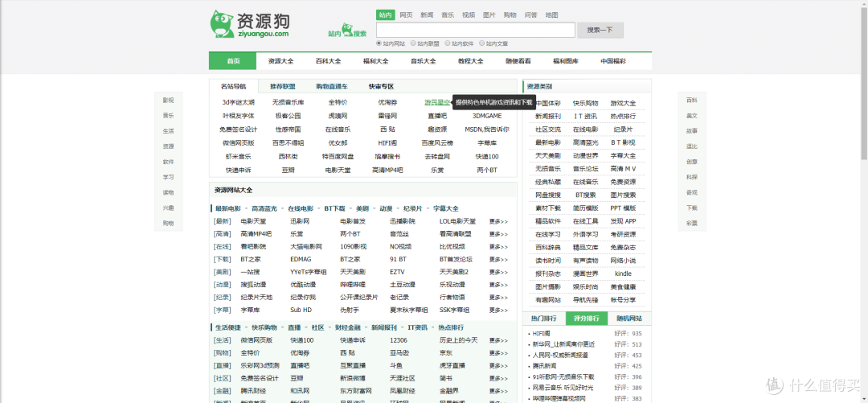Visit the 亚马逊 shopping link
This screenshot has width=868, height=403.
(x=399, y=352)
